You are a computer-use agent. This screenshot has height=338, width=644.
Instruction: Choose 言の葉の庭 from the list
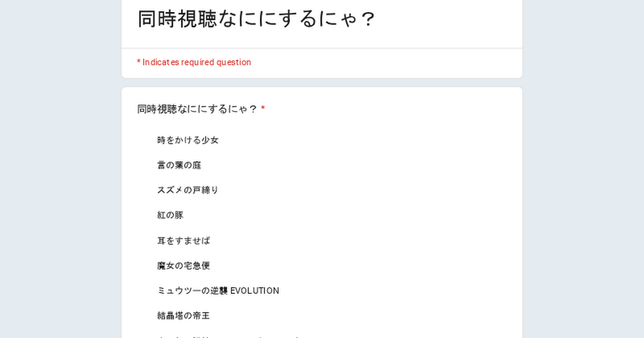(x=179, y=165)
